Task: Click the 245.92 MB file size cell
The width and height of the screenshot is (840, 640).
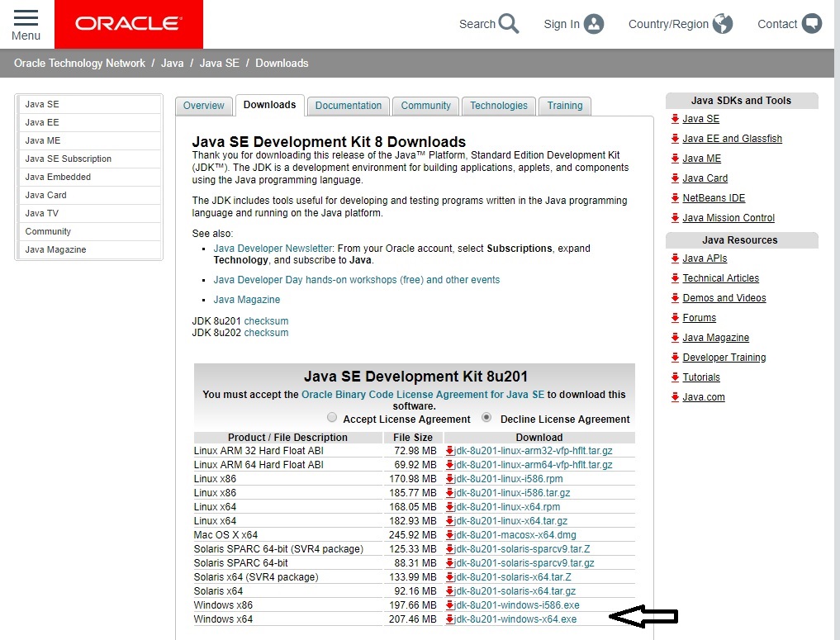Action: (x=412, y=535)
